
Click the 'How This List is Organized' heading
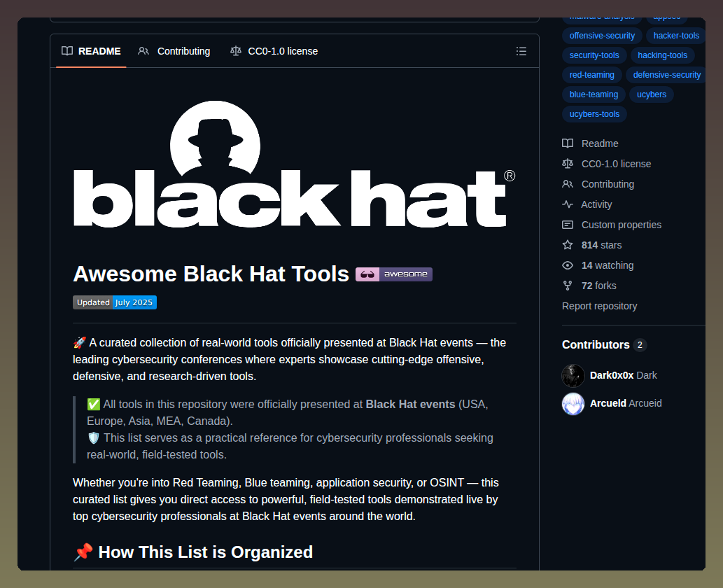[x=205, y=552]
